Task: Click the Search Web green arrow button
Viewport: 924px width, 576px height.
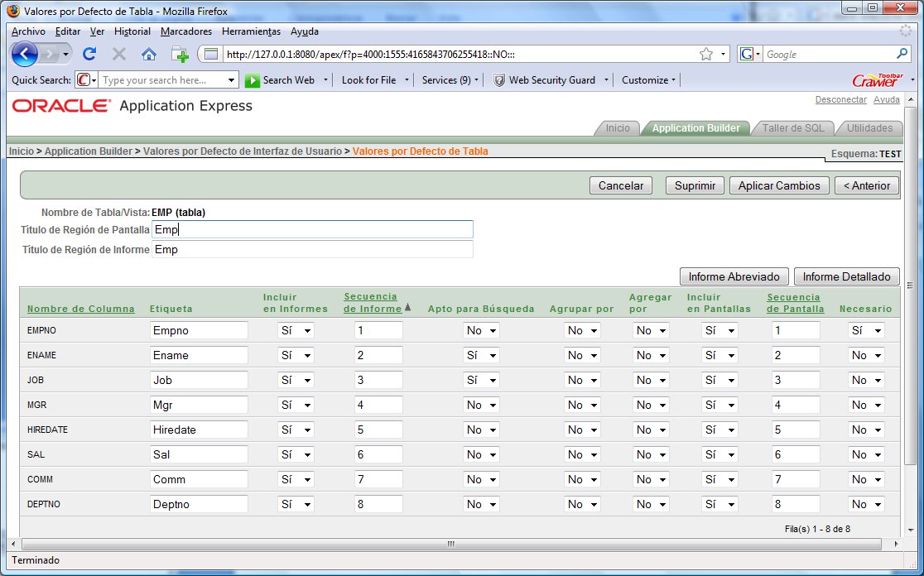Action: point(253,80)
